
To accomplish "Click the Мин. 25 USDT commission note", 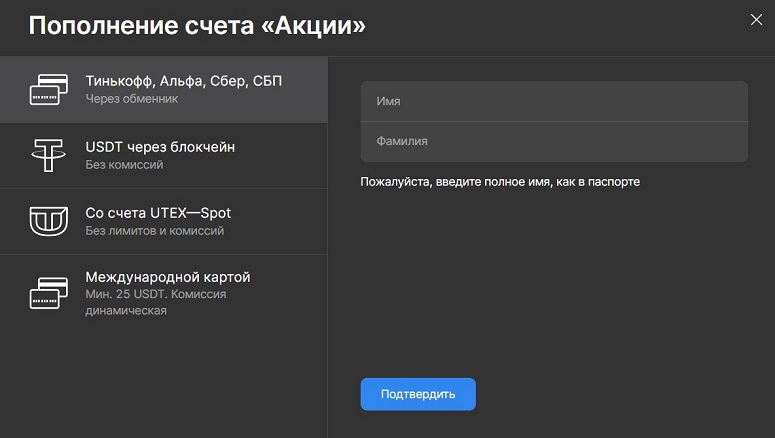I will point(156,302).
